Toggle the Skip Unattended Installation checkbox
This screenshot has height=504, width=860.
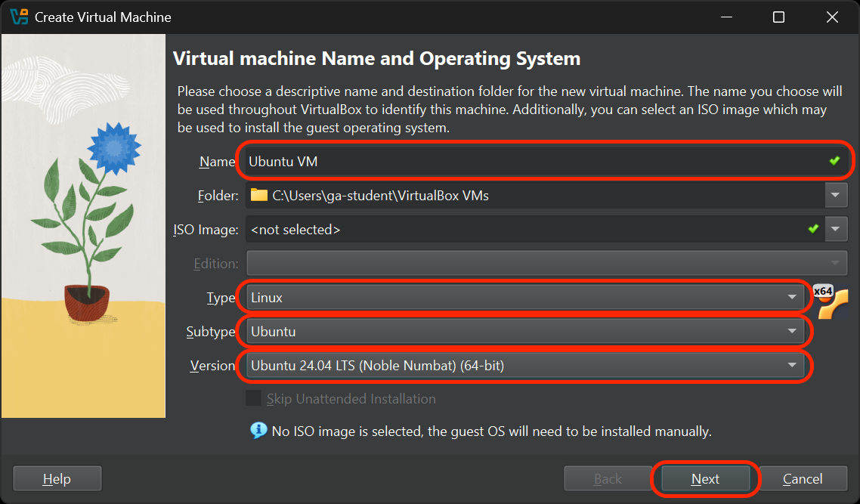click(x=253, y=399)
